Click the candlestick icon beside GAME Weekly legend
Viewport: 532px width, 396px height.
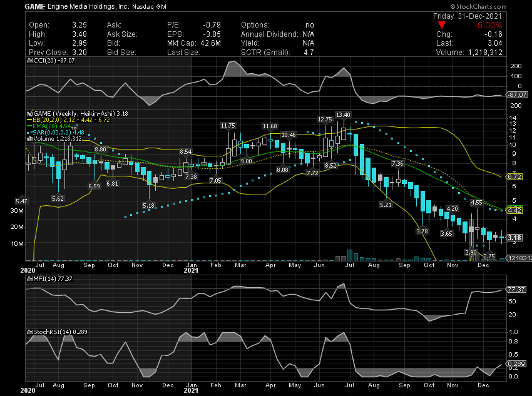pos(30,114)
